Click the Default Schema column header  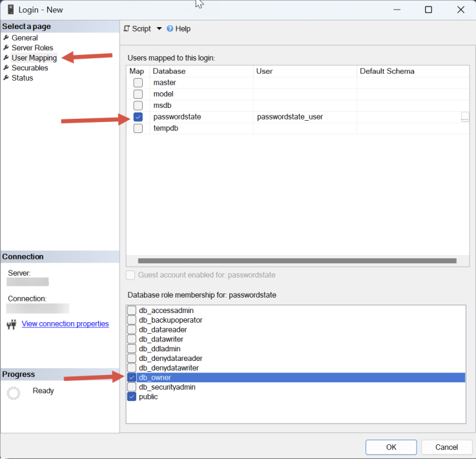click(413, 71)
